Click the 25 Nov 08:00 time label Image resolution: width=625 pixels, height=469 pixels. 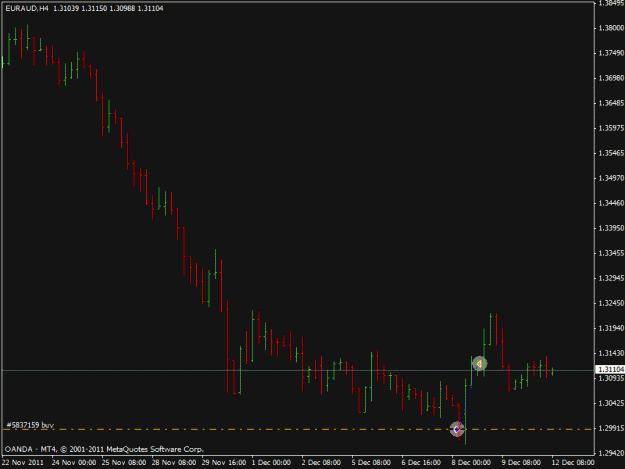pos(124,463)
